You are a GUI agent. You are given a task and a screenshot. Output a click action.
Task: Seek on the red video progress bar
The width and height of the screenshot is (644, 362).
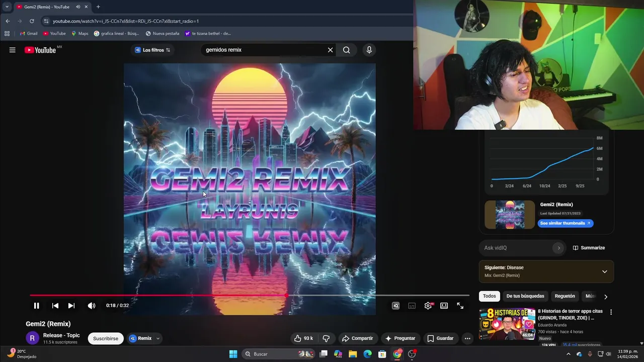(x=250, y=295)
